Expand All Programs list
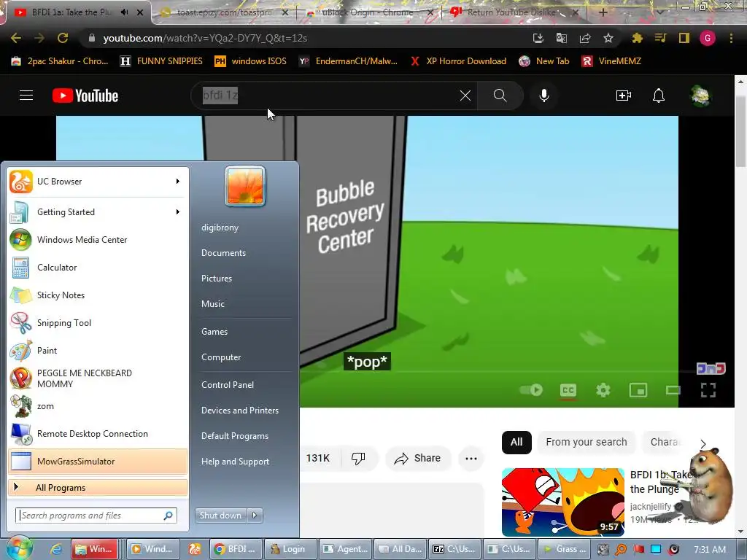Screen dimensions: 747x560 coord(98,488)
